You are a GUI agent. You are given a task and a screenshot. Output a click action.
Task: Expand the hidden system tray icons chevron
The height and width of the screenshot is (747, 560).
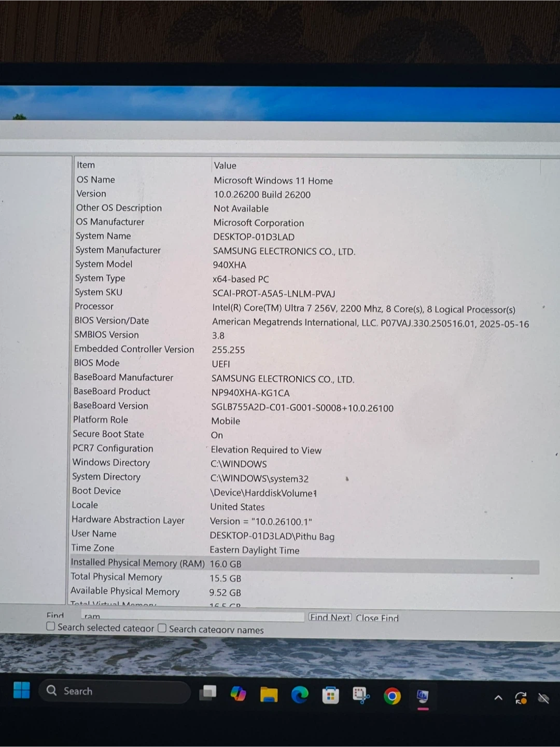[x=498, y=698]
